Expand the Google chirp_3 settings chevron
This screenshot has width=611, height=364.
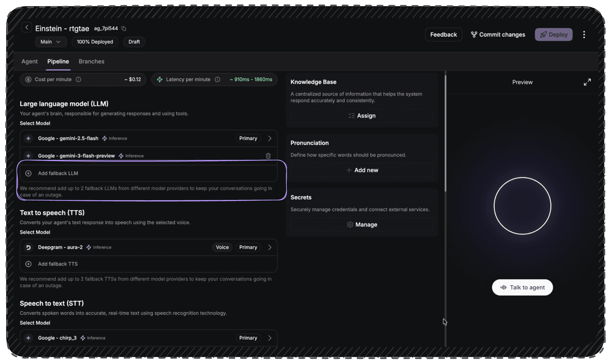pos(270,338)
